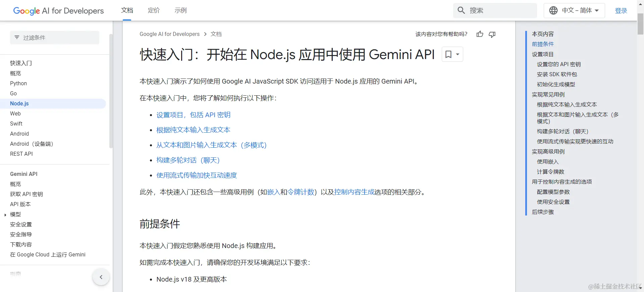
Task: Click the thumbs down not helpful icon
Action: (x=492, y=34)
